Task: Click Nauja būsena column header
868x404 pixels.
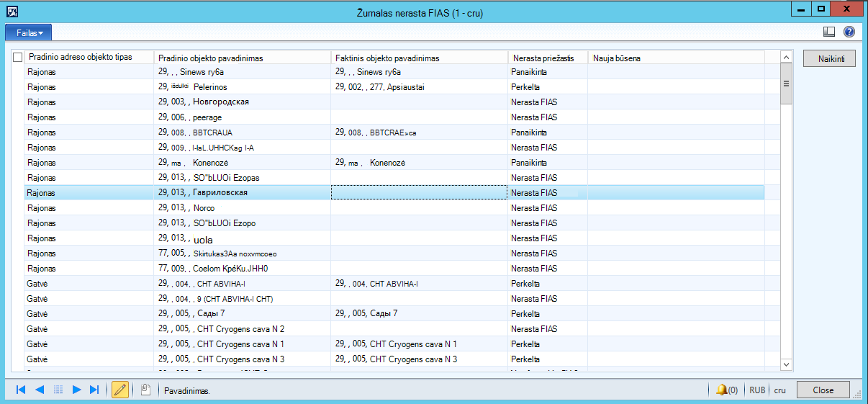Action: point(676,58)
